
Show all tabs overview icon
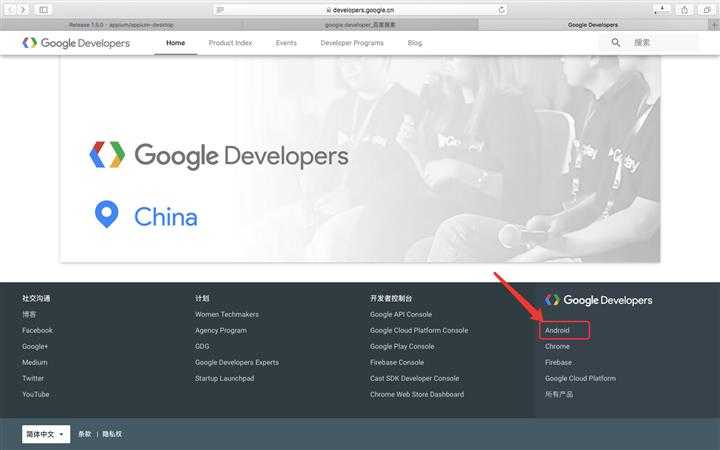click(707, 10)
